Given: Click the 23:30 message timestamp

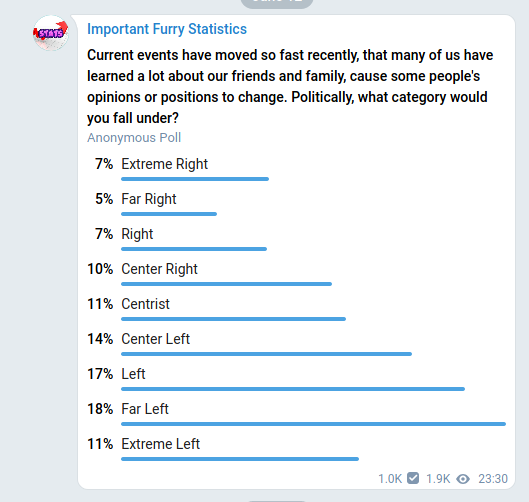Looking at the screenshot, I should point(493,479).
